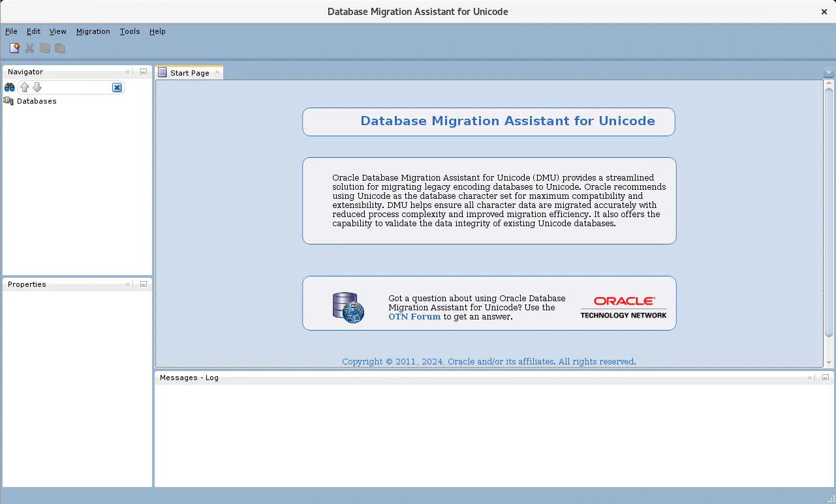Click the binoculars search icon in Navigator
836x504 pixels.
9,87
